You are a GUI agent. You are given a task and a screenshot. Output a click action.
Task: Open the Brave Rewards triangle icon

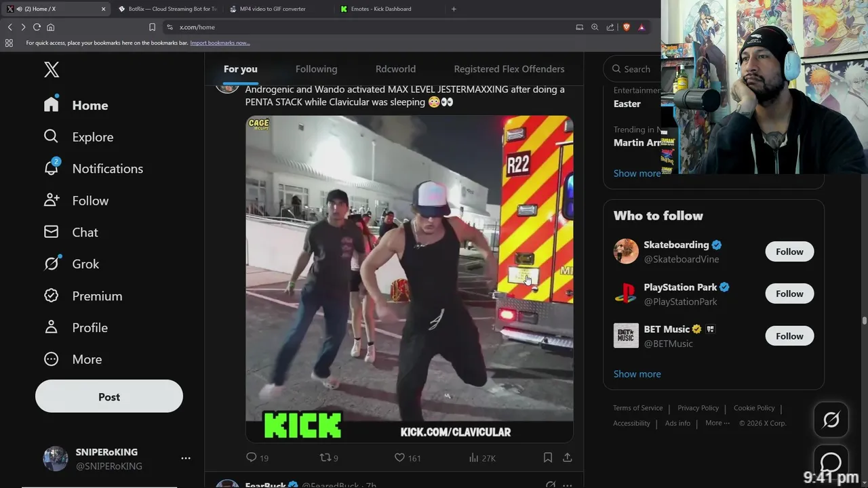tap(642, 27)
